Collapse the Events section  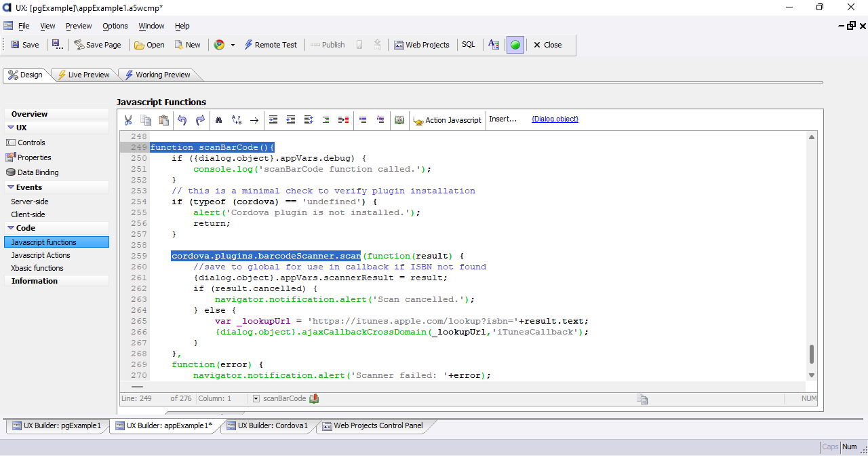pyautogui.click(x=11, y=187)
